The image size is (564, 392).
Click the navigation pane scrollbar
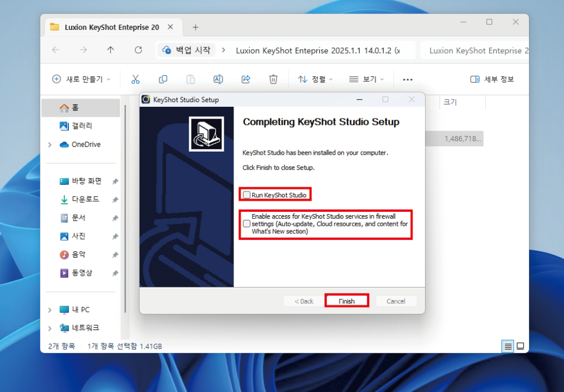click(125, 208)
